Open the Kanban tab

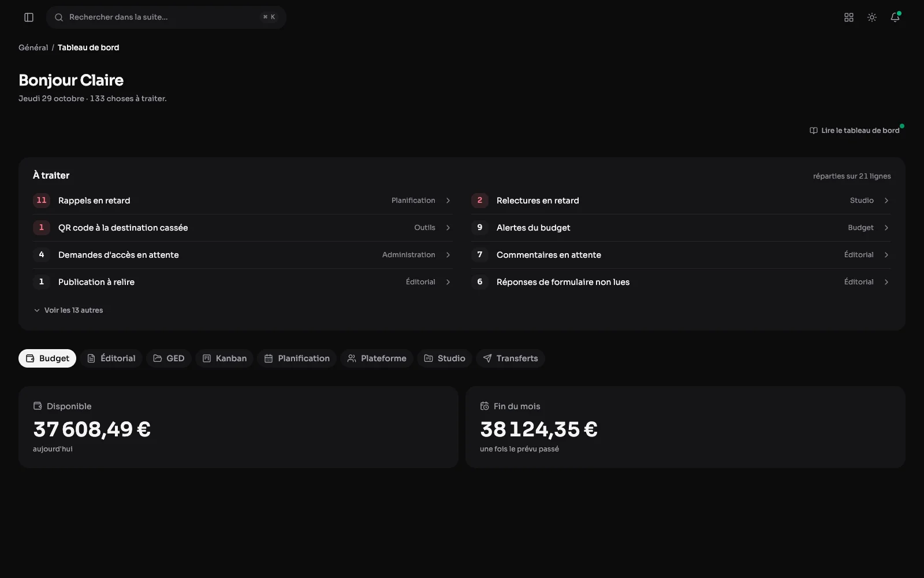(x=225, y=358)
